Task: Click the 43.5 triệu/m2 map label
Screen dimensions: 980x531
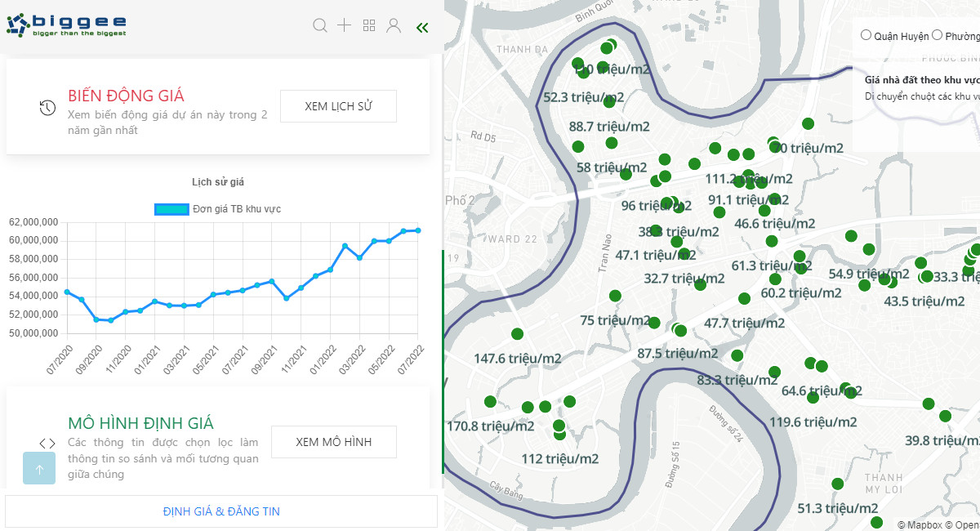Action: pyautogui.click(x=925, y=301)
